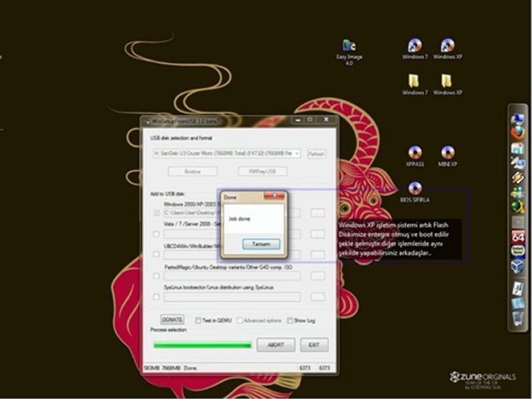Minimize the WinSetupFromUSB window
Screen dimensions: 532x399
tap(298, 120)
